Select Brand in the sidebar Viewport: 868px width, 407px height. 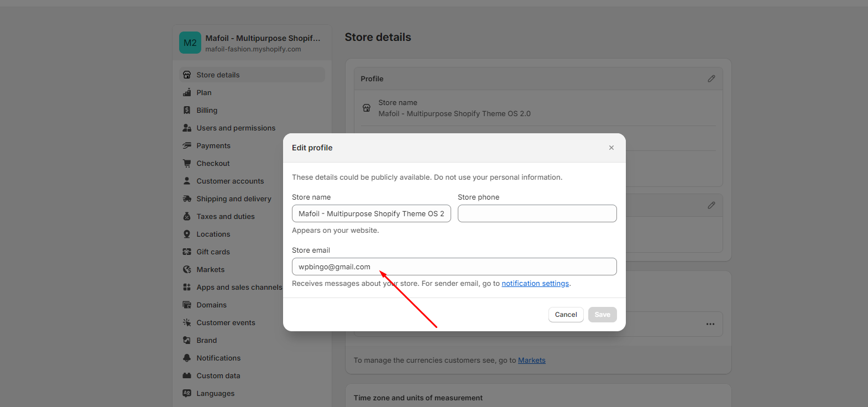(252, 340)
